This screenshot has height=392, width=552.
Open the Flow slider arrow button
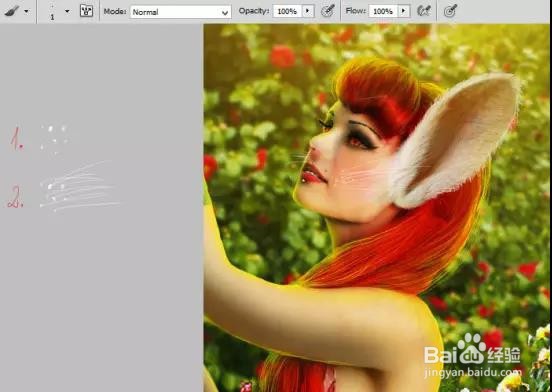[404, 11]
